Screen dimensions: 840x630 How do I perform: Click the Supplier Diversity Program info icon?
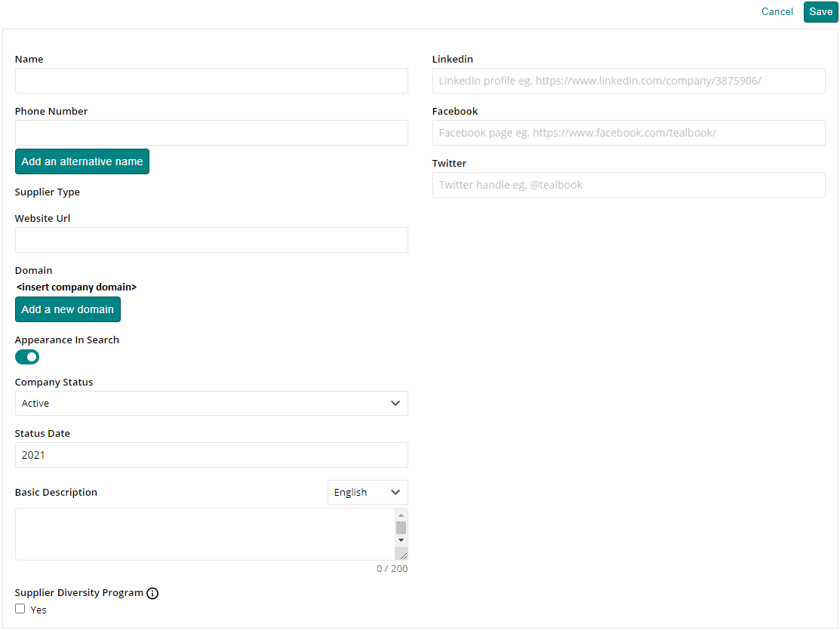pyautogui.click(x=152, y=593)
